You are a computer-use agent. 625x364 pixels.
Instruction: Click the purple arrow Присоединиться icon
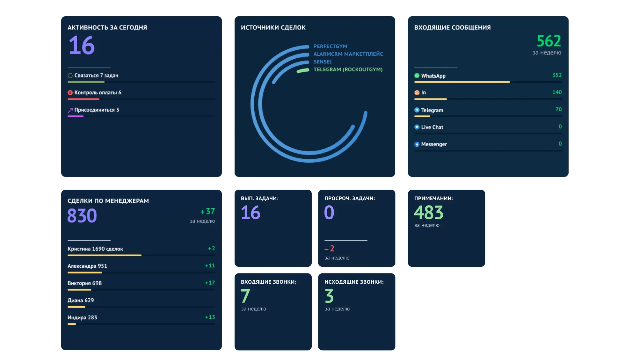click(70, 110)
